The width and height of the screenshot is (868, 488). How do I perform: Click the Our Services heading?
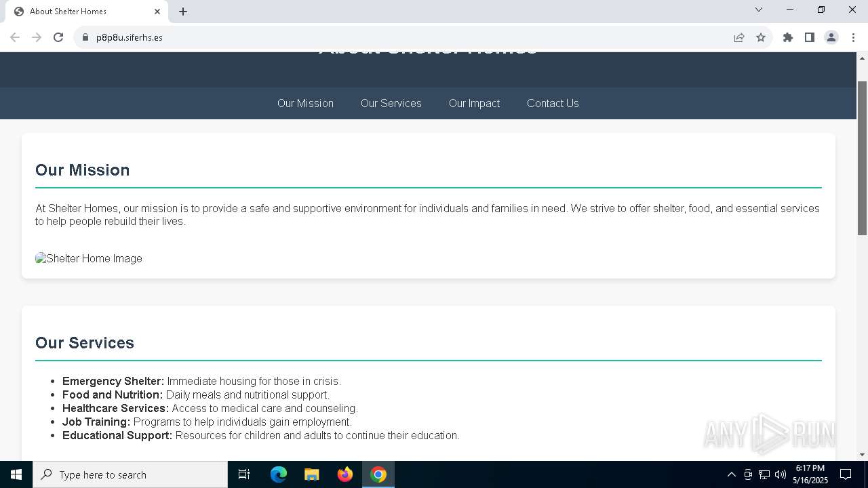pyautogui.click(x=85, y=343)
